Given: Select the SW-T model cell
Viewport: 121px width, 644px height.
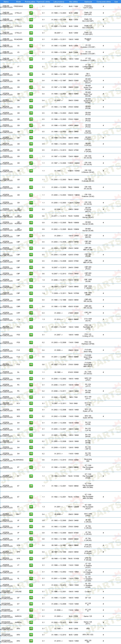Looking at the screenshot, I should point(18,514).
